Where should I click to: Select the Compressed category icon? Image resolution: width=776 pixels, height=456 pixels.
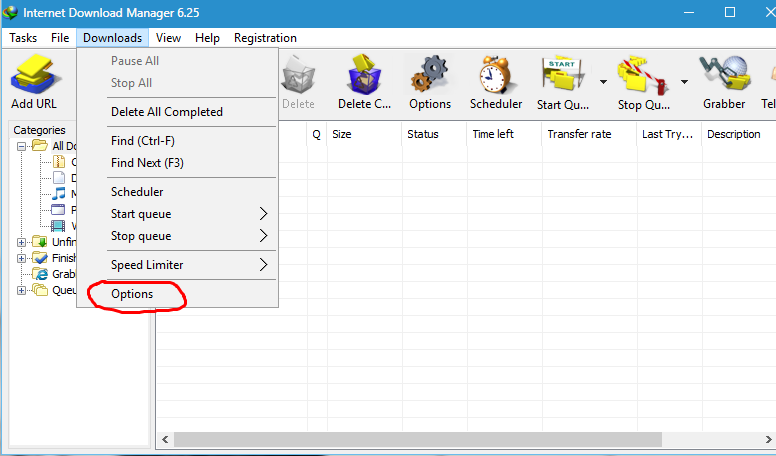click(58, 161)
